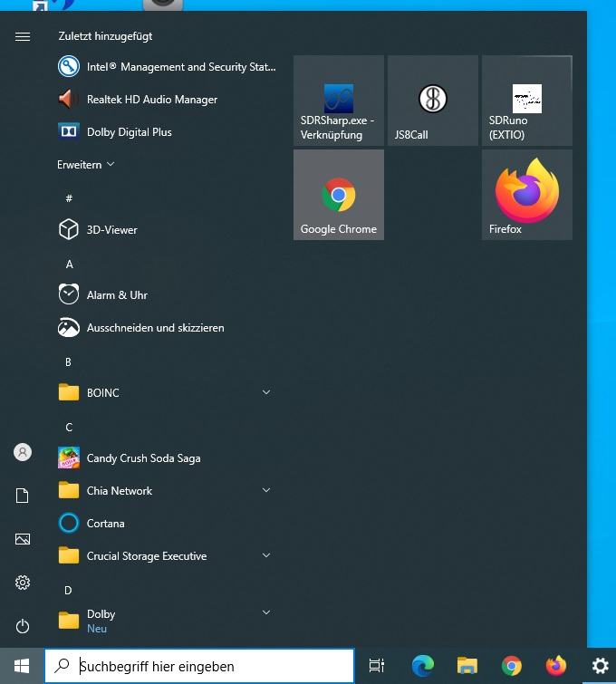This screenshot has width=616, height=684.
Task: Select the letter C section header
Action: [x=69, y=427]
